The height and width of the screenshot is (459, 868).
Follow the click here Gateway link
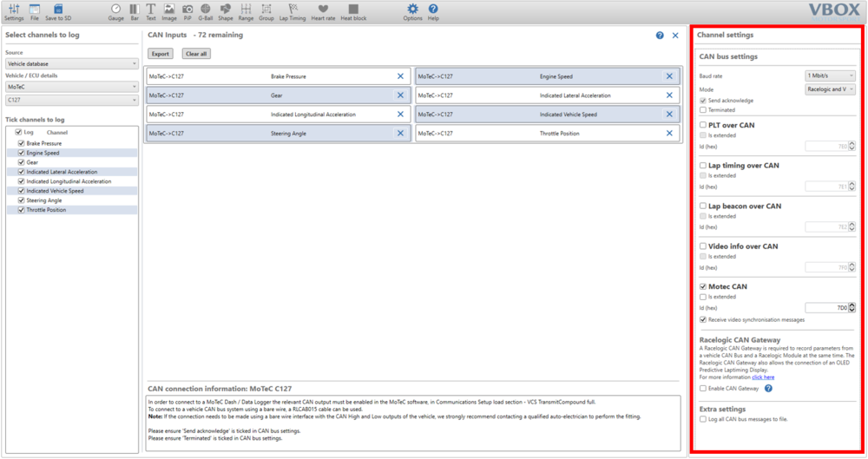coord(763,377)
